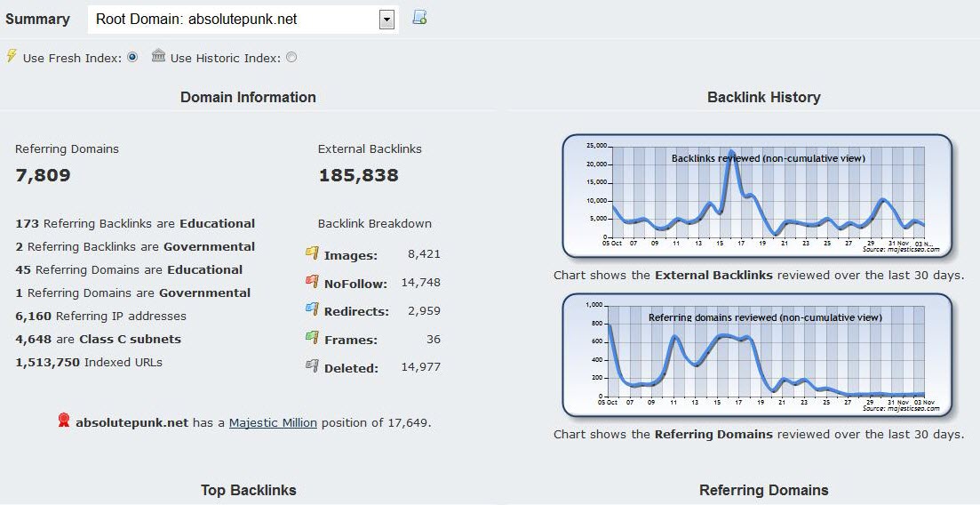This screenshot has height=505, width=980.
Task: Click the Historic Index building icon
Action: (x=158, y=57)
